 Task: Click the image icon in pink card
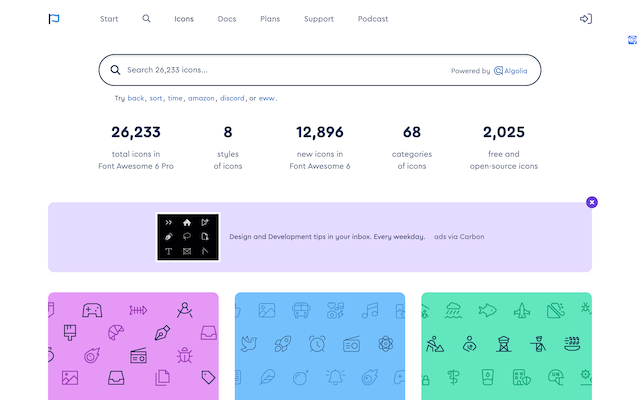point(70,378)
